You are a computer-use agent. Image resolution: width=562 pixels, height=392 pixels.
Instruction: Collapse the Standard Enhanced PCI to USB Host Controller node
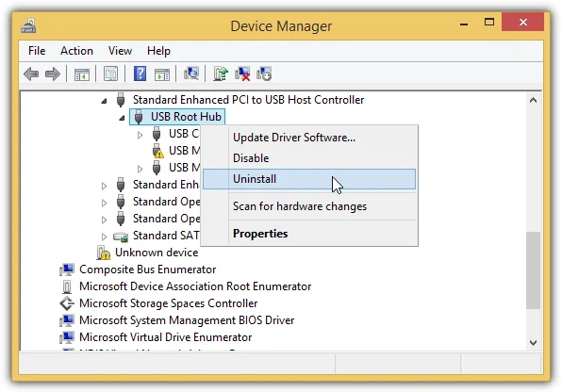pyautogui.click(x=104, y=101)
